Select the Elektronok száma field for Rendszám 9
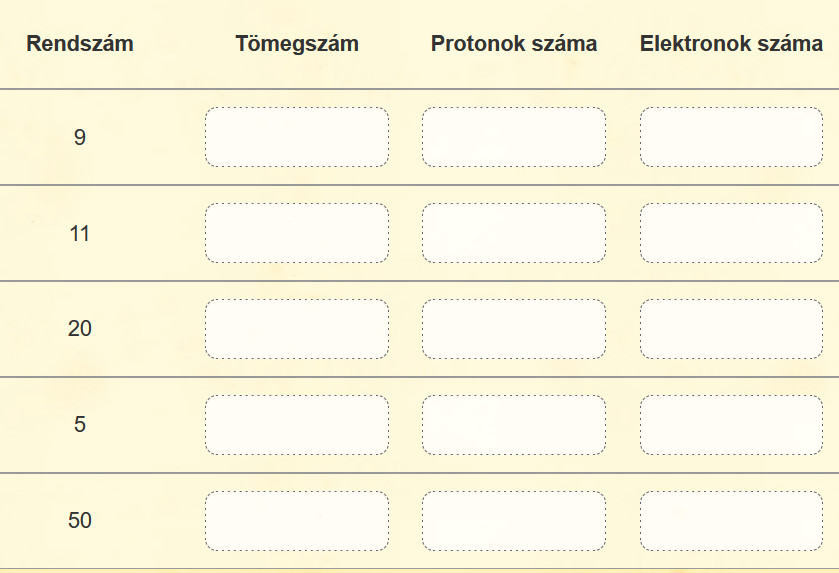 point(731,137)
